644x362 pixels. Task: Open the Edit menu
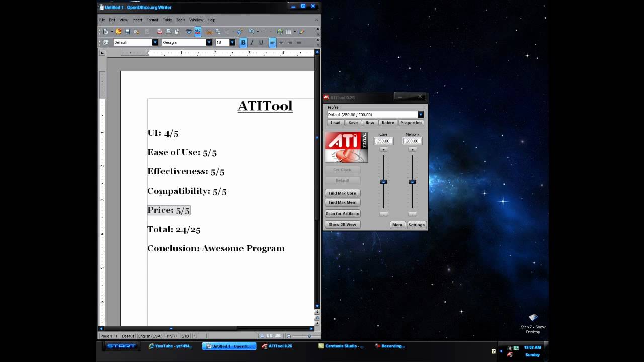click(x=112, y=20)
